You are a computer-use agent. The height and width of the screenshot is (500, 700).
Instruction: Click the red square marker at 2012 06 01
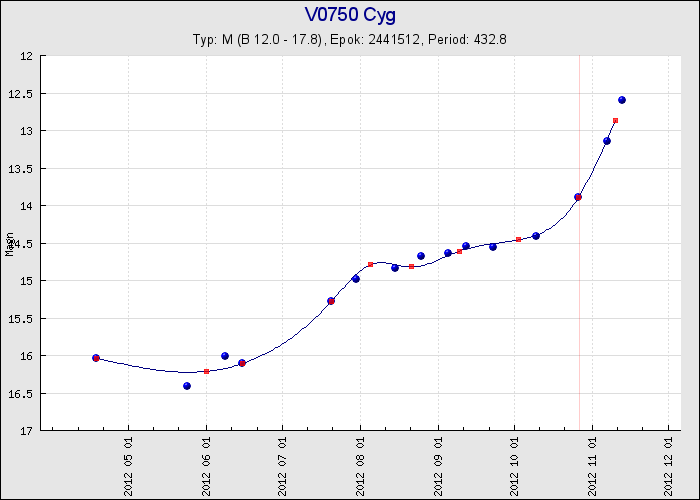point(206,371)
